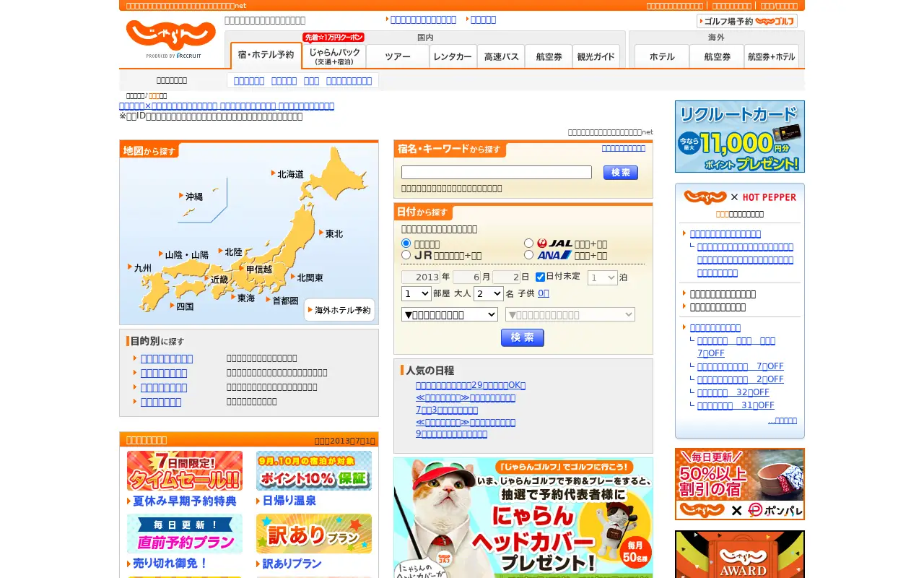The height and width of the screenshot is (578, 924).
Task: Select 沖縄 region on the map
Action: (x=191, y=197)
